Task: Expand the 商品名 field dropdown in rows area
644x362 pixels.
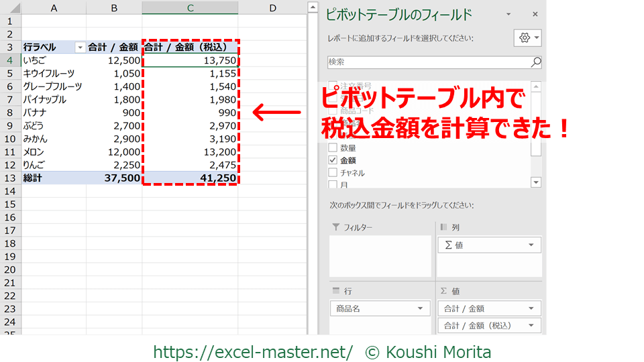Action: click(421, 308)
